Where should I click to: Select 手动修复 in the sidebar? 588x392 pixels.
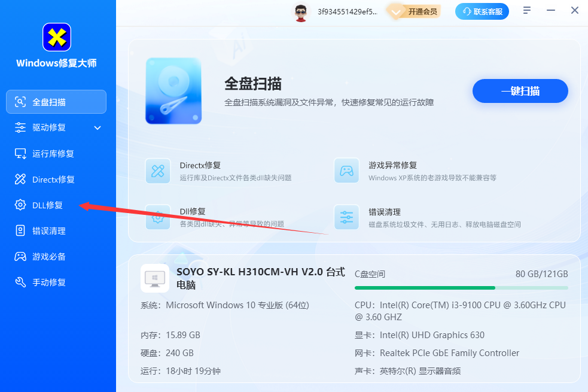pyautogui.click(x=56, y=282)
